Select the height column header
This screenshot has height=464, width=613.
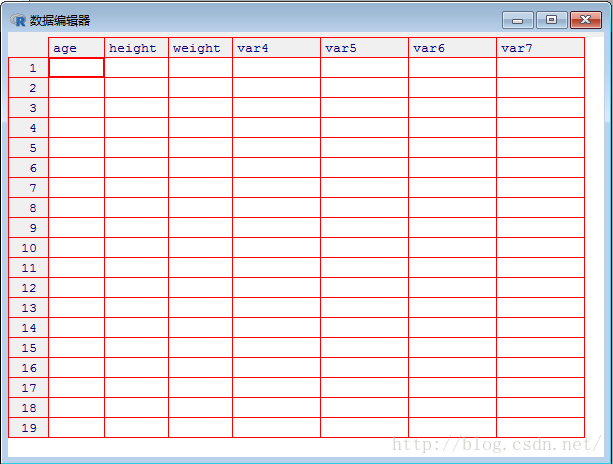point(136,48)
